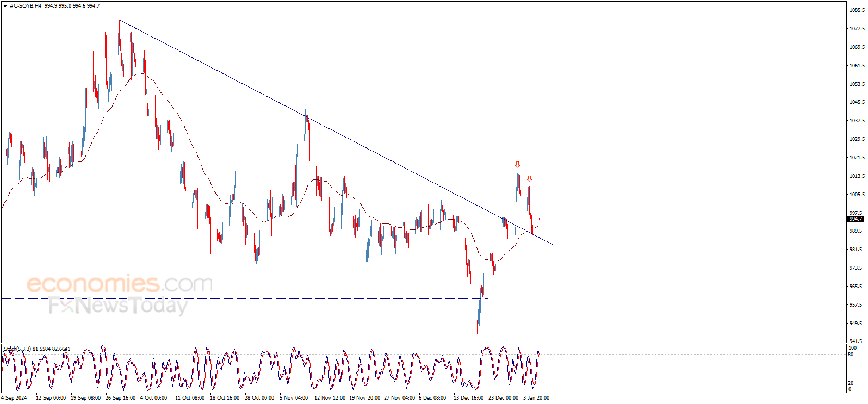Click the #C-SOYB,H4 chart title text
The width and height of the screenshot is (868, 404).
(x=26, y=6)
